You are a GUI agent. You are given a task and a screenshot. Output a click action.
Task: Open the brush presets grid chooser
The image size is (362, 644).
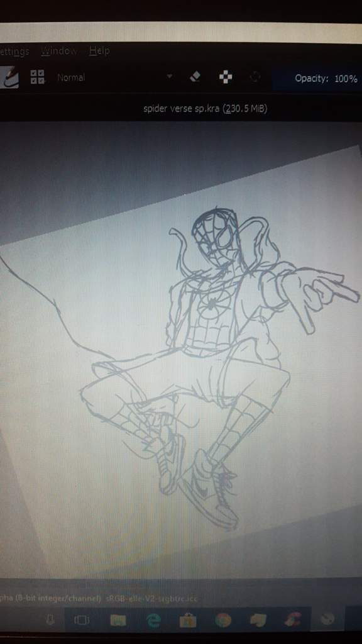click(x=38, y=77)
